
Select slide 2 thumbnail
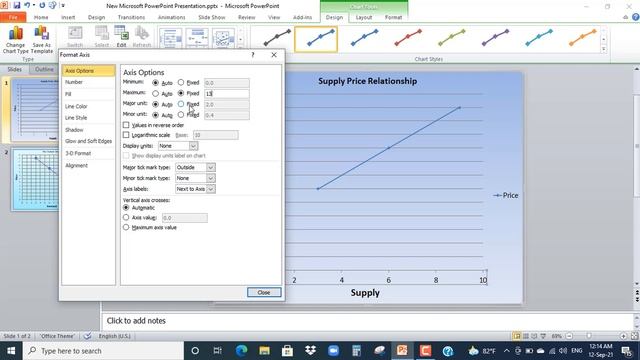(35, 179)
